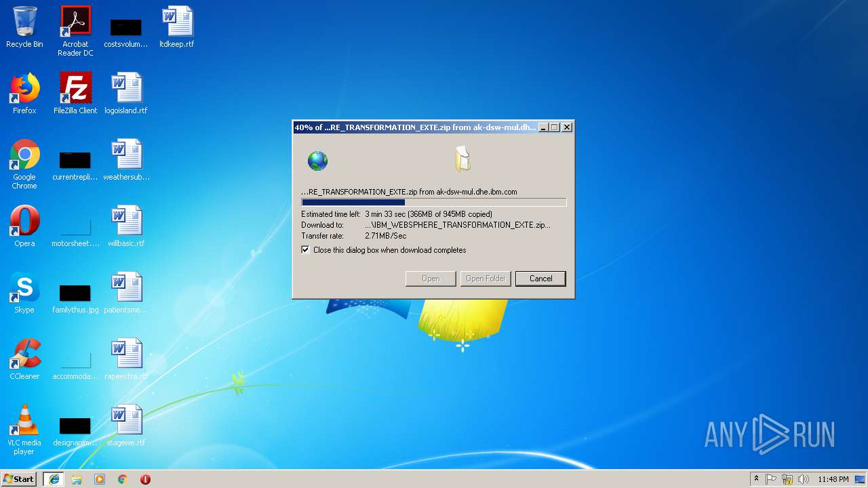
Task: Click the Transfer rate 2.71MB/Sec text
Action: click(354, 236)
